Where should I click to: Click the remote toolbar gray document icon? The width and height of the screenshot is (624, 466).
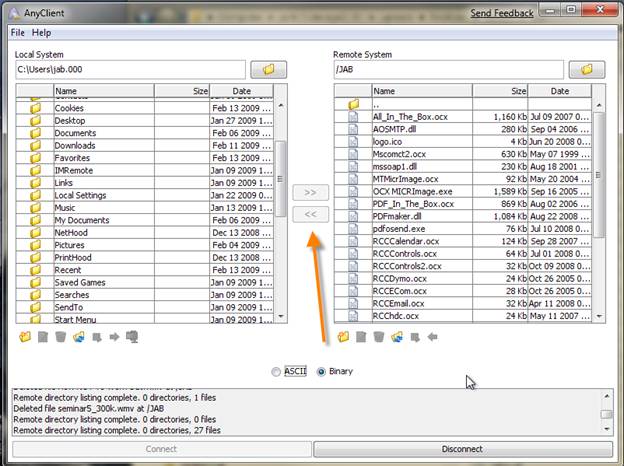pyautogui.click(x=361, y=337)
